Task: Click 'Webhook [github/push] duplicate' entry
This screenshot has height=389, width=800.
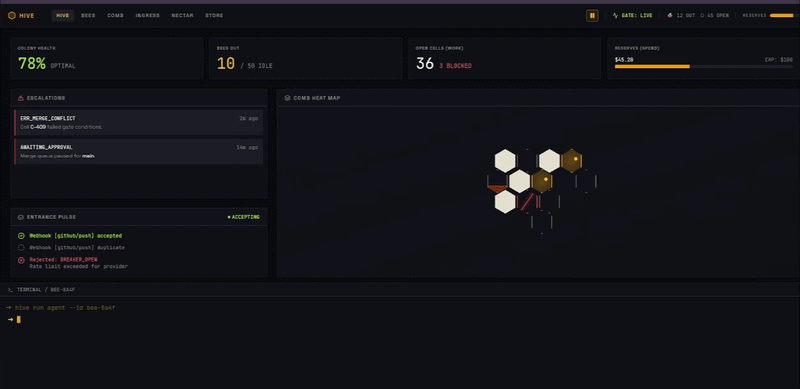Action: pyautogui.click(x=77, y=248)
